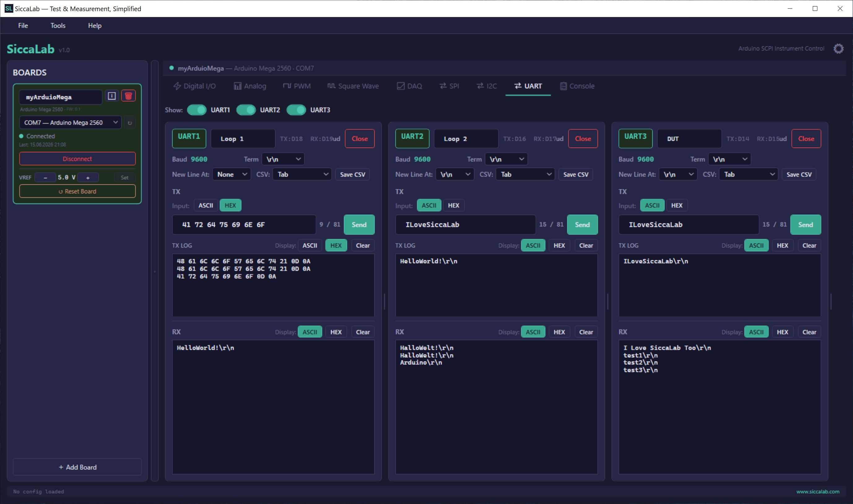Collapse the boards sidebar splitter handle
The width and height of the screenshot is (853, 504).
(155, 272)
